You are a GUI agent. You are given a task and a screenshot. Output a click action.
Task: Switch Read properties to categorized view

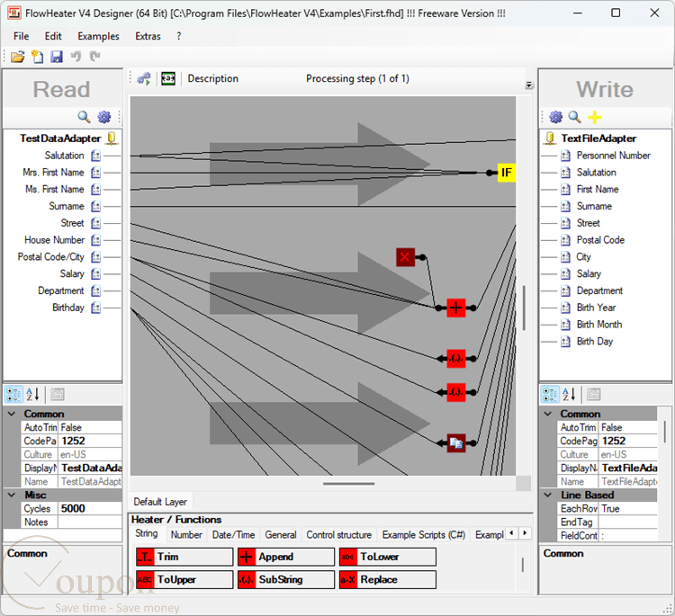click(13, 394)
